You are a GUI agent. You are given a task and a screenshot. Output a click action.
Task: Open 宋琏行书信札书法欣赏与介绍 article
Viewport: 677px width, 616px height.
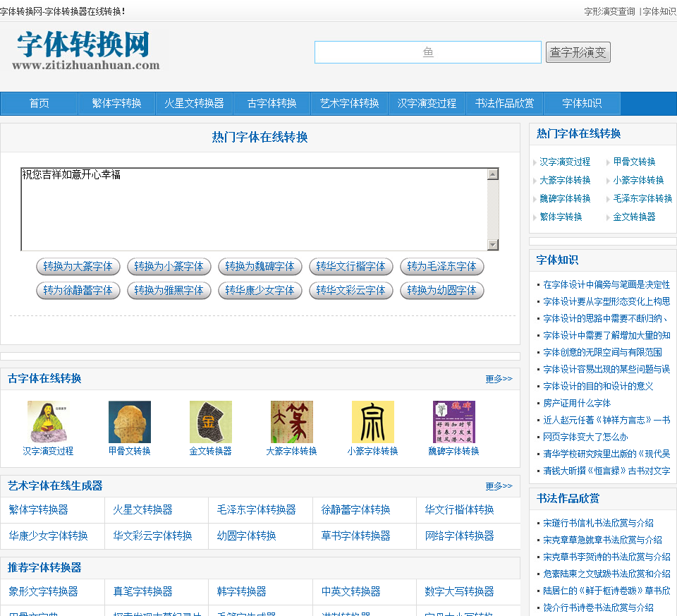(599, 523)
